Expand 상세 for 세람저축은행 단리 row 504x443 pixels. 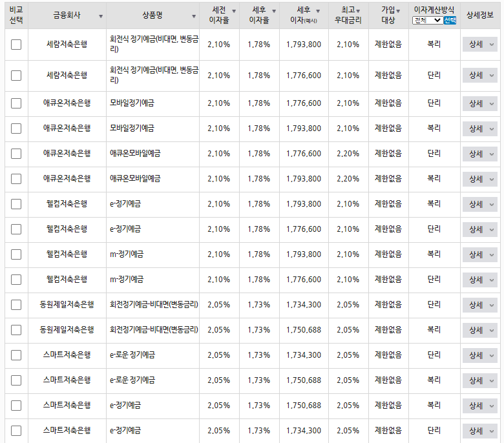point(480,76)
